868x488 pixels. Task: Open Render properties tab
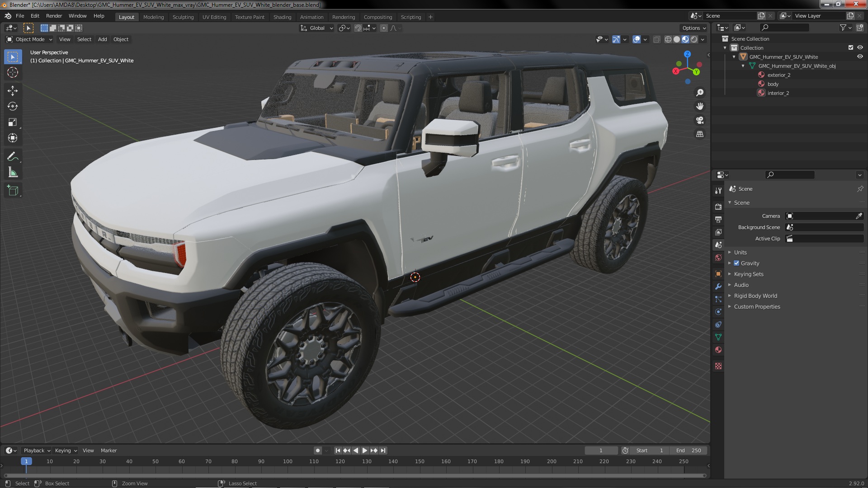(718, 207)
